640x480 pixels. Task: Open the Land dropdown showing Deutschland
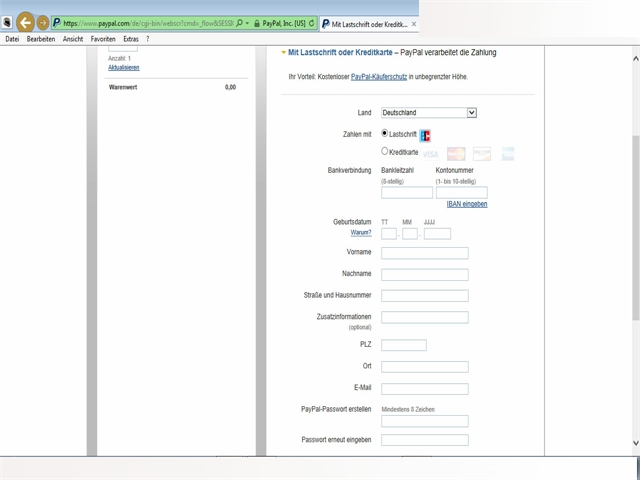[429, 113]
